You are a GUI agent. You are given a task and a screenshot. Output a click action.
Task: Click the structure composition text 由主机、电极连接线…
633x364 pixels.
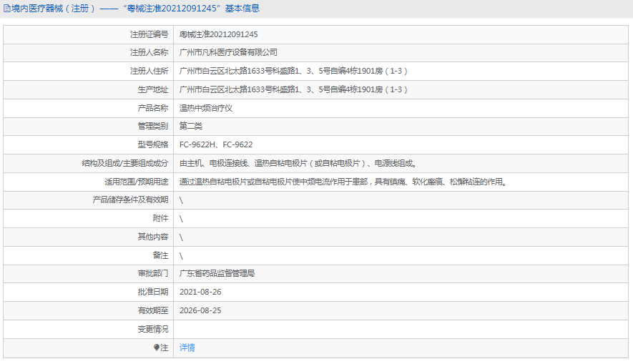pos(298,164)
